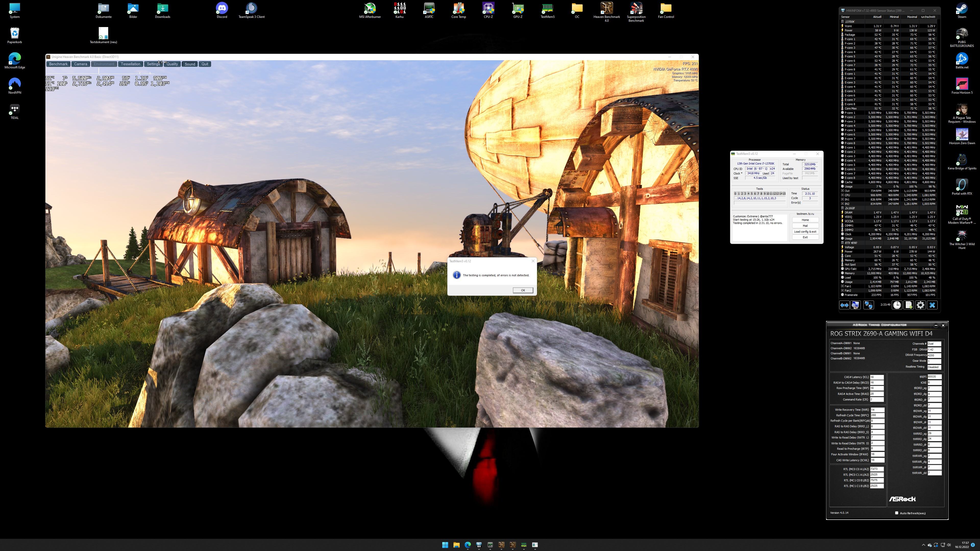Open Portal with RTX shortcut

(962, 187)
